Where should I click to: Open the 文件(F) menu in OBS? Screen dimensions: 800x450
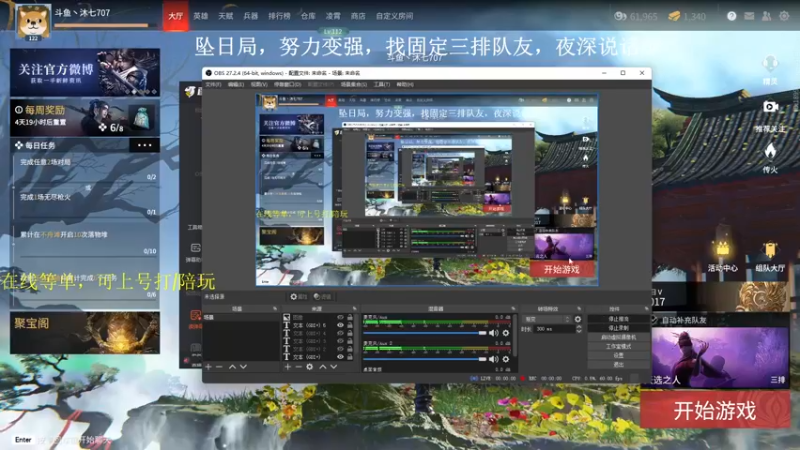213,84
